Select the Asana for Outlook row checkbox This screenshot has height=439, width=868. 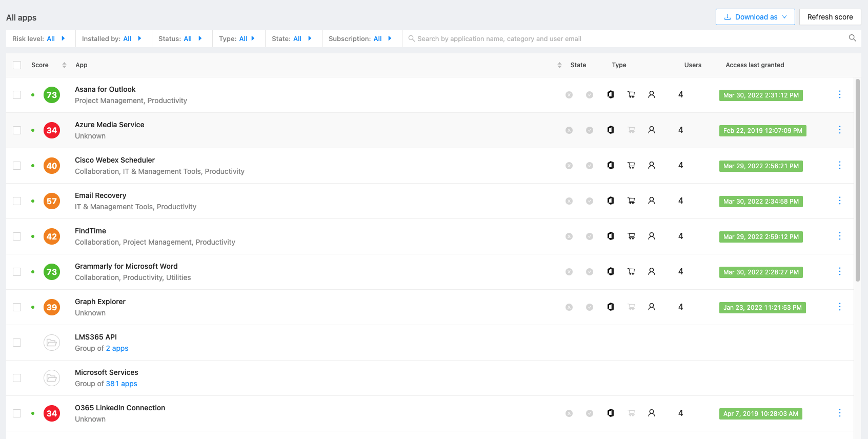point(17,95)
